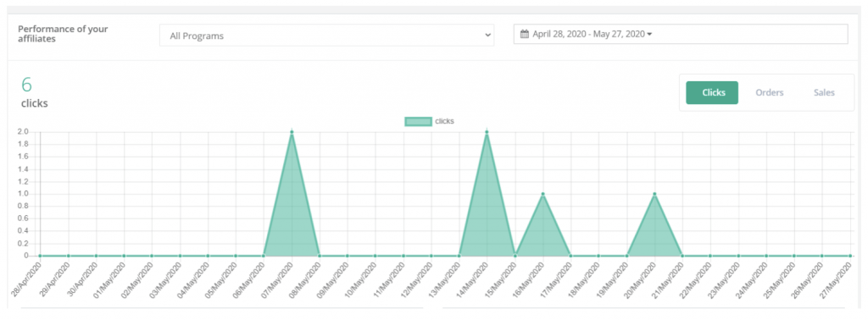The image size is (868, 320).
Task: Click the 16/May/2020 data point
Action: 543,194
